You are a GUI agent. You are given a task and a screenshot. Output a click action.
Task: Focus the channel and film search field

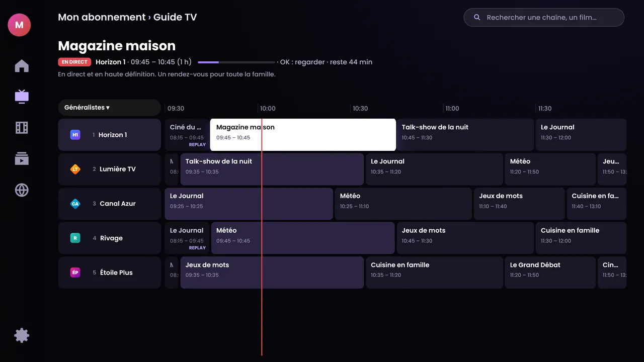(544, 18)
